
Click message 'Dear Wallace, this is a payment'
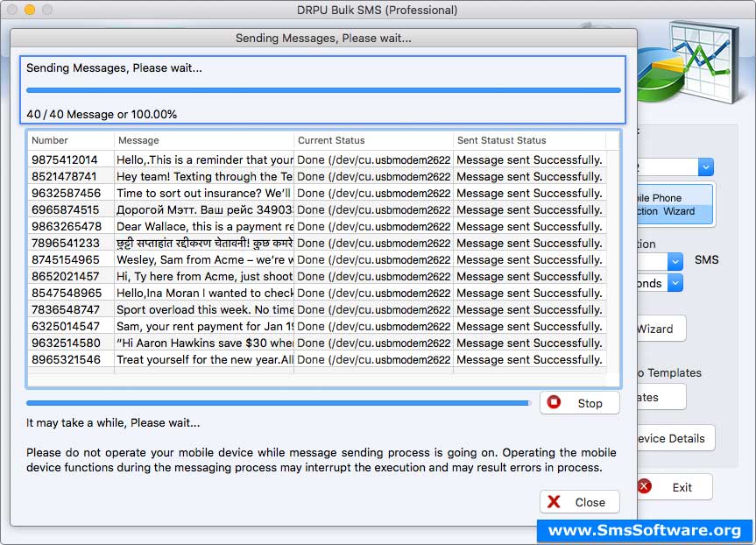[x=204, y=226]
